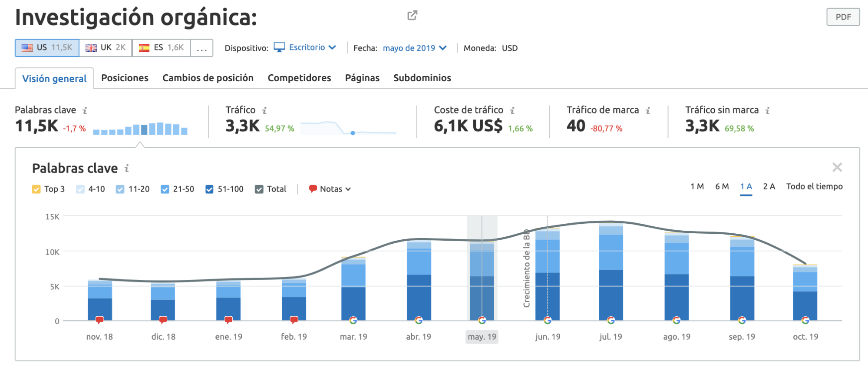Switch to the Posiciones tab

[x=125, y=78]
